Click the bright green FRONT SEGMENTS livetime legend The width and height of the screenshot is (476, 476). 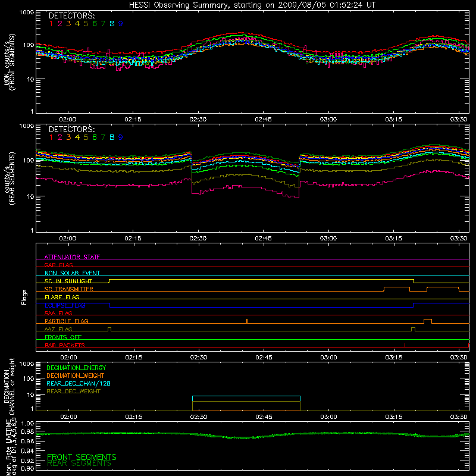pos(82,457)
